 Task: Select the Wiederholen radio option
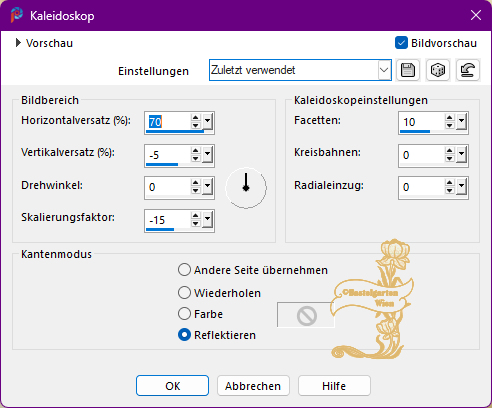point(184,293)
